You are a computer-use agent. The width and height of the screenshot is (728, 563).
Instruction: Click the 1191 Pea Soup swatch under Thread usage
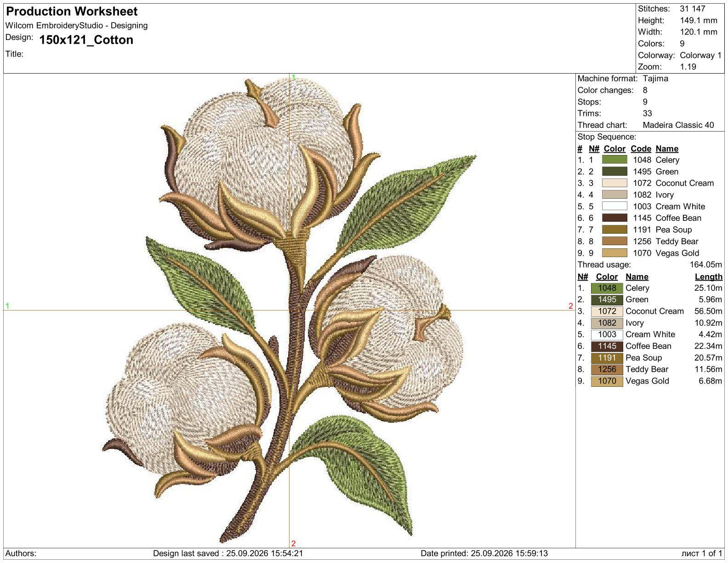(x=607, y=358)
